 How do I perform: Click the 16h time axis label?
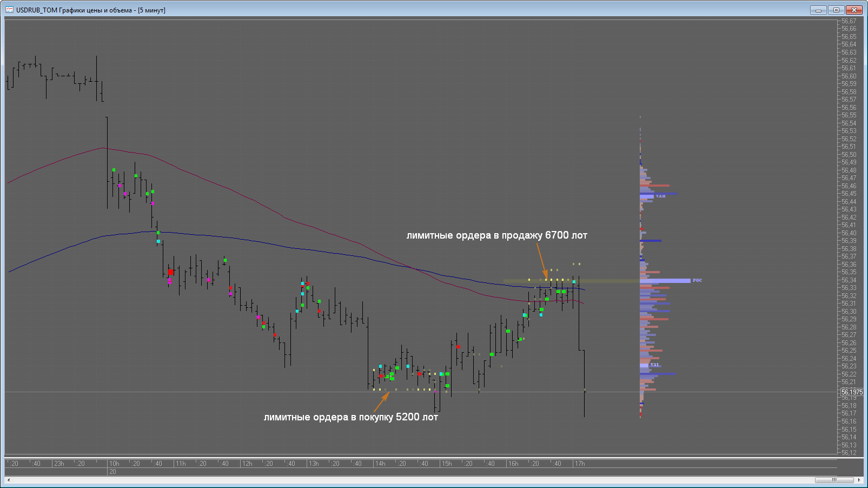click(x=513, y=464)
